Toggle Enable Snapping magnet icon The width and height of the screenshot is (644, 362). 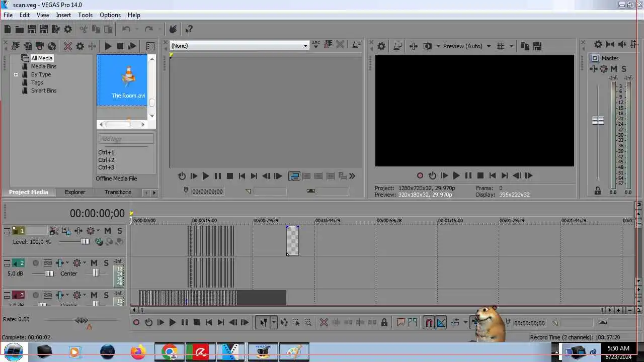(429, 323)
